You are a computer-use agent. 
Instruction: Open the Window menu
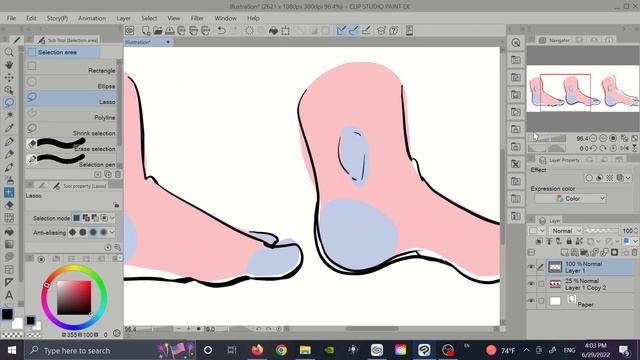[x=225, y=18]
